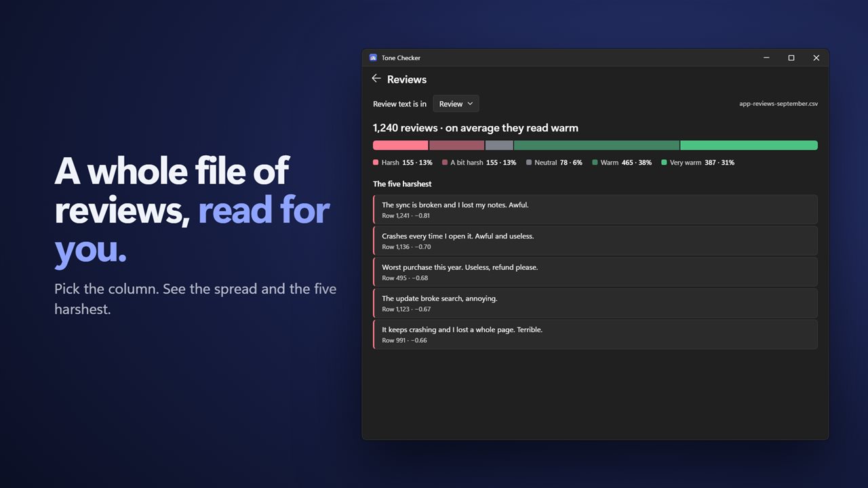Click the Very warm 387 · 31% legend
The image size is (868, 488).
pos(698,163)
